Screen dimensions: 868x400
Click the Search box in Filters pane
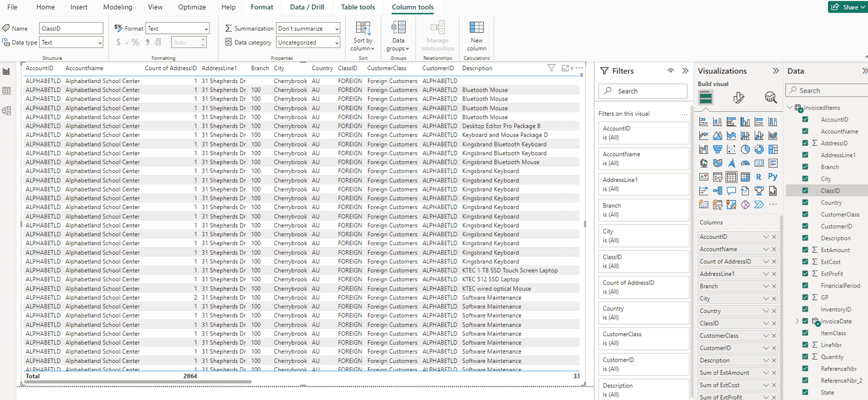coord(643,91)
